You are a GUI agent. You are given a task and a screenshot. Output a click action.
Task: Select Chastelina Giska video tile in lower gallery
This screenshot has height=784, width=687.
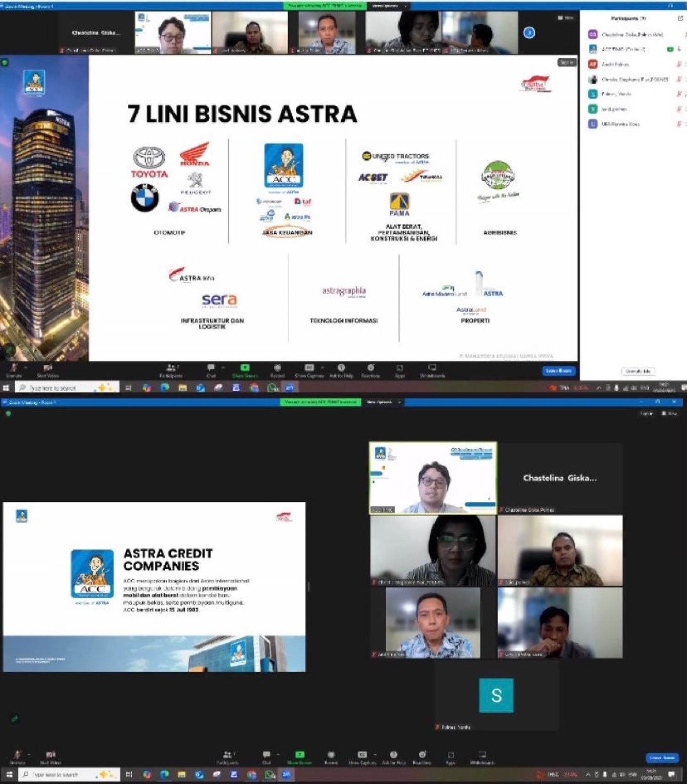tap(560, 478)
